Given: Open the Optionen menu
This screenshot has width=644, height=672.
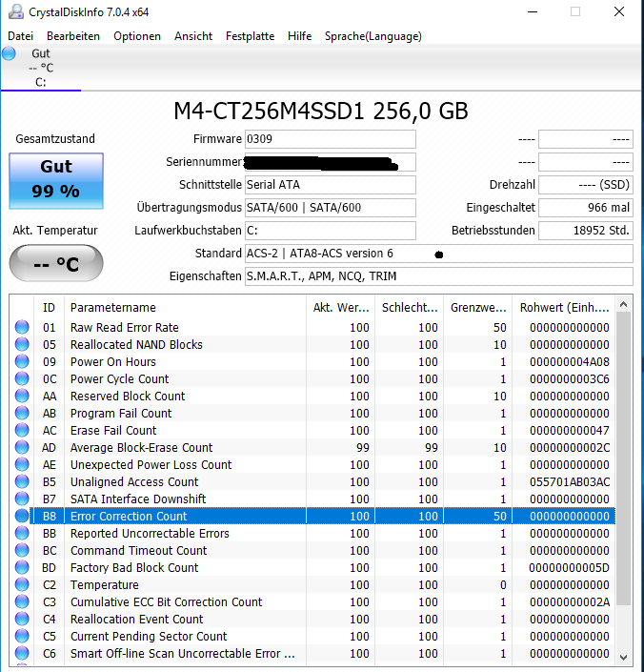Looking at the screenshot, I should [x=137, y=36].
